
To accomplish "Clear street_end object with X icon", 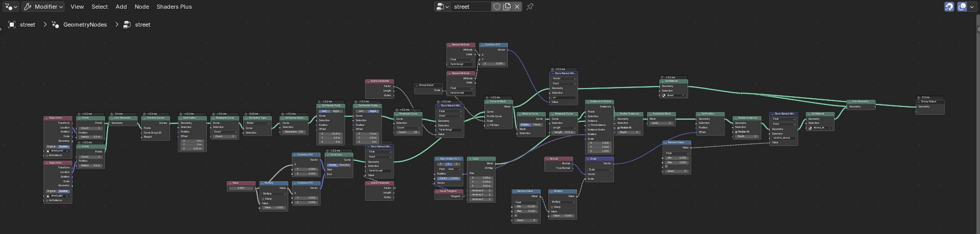I will (68, 151).
